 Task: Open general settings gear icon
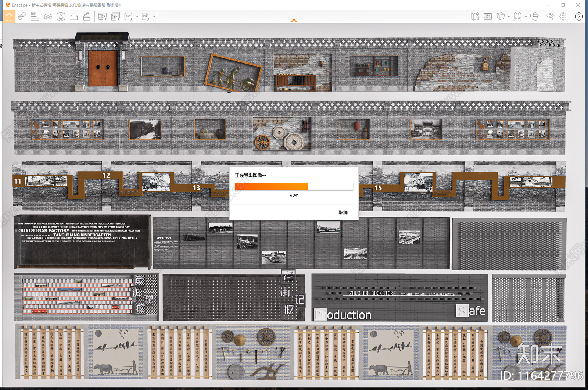[563, 17]
